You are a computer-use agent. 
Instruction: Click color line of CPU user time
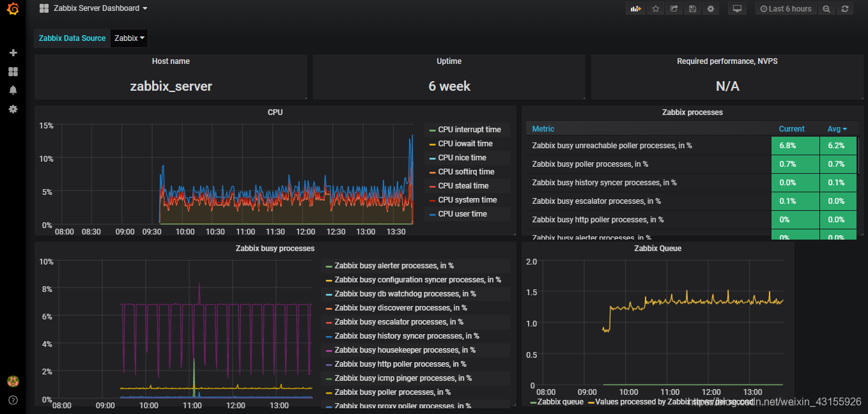click(x=432, y=214)
